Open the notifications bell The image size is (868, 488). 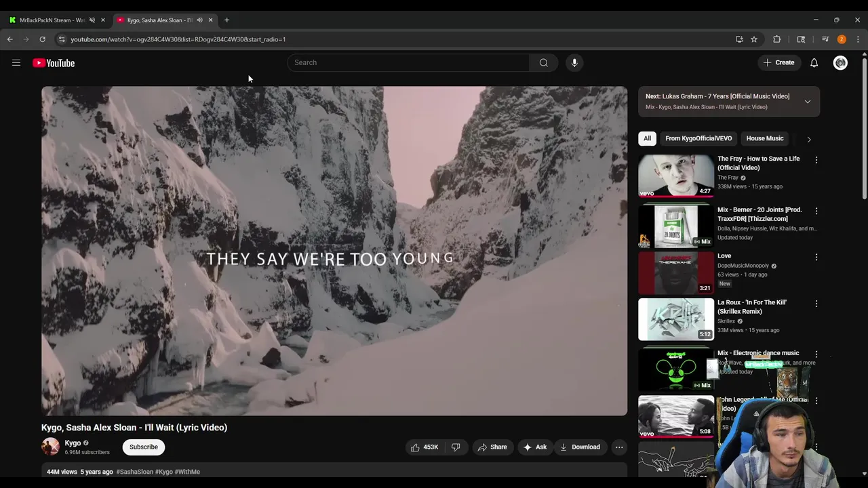(x=814, y=63)
